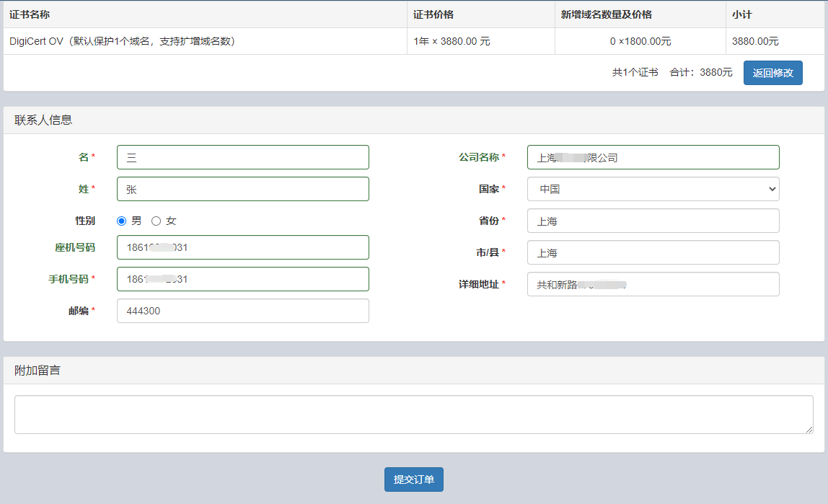Select the 邮编 postal code field
The image size is (828, 504).
click(x=242, y=311)
